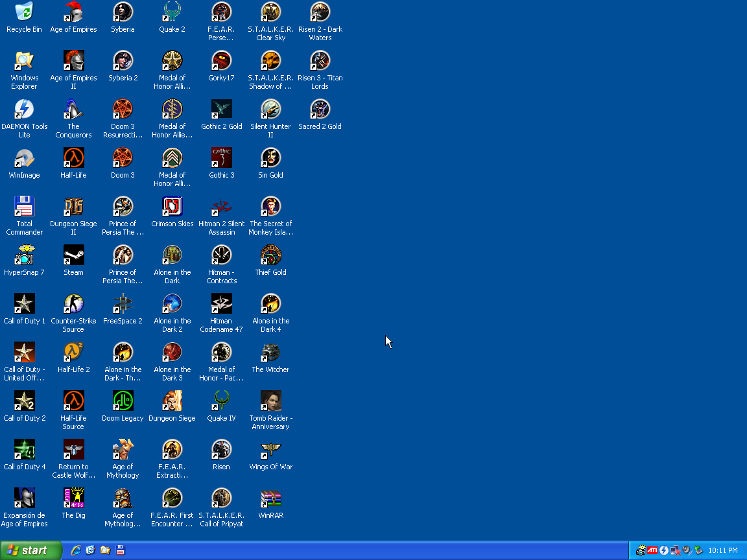
Task: Click the ATI tray icon
Action: click(x=652, y=550)
